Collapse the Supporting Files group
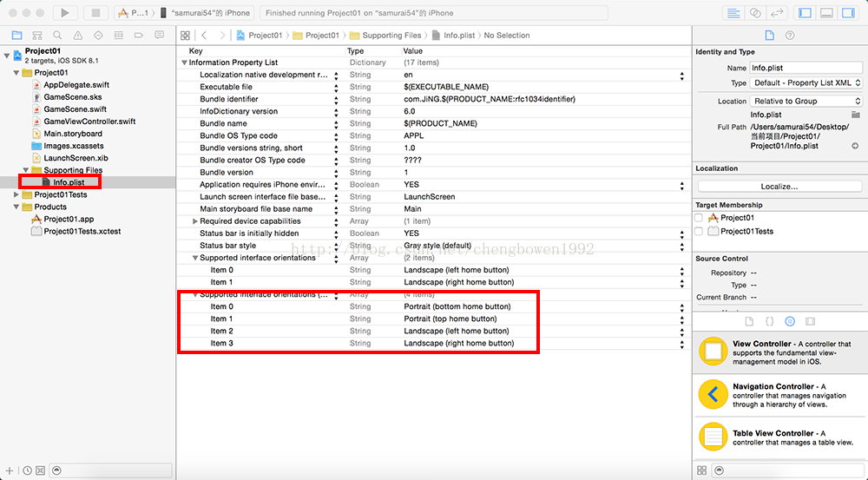The width and height of the screenshot is (868, 480). coord(26,170)
